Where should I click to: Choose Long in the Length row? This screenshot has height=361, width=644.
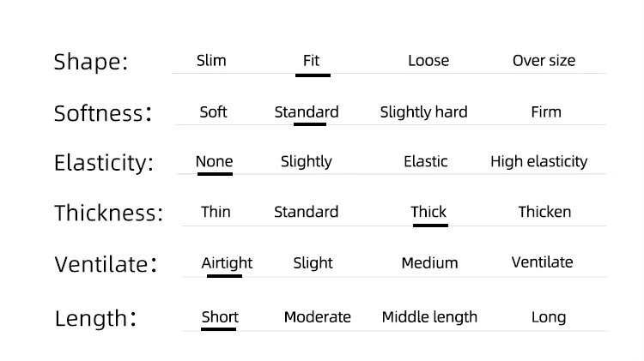click(549, 317)
